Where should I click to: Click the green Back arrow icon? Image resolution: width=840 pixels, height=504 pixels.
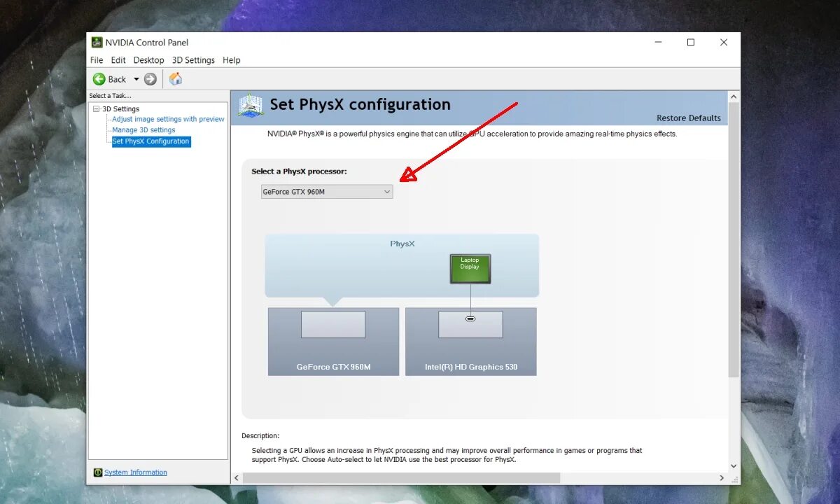pyautogui.click(x=99, y=79)
